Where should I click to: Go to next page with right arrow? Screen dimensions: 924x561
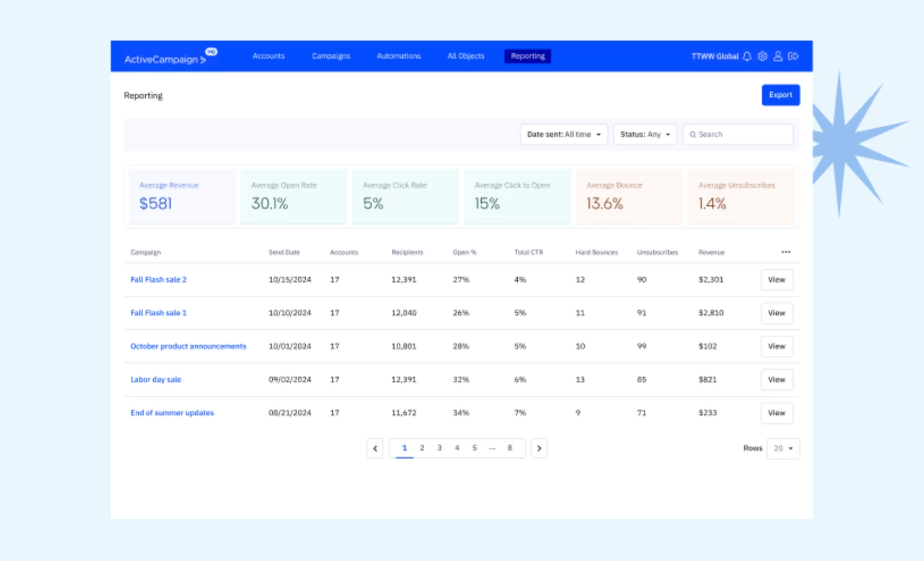(539, 448)
